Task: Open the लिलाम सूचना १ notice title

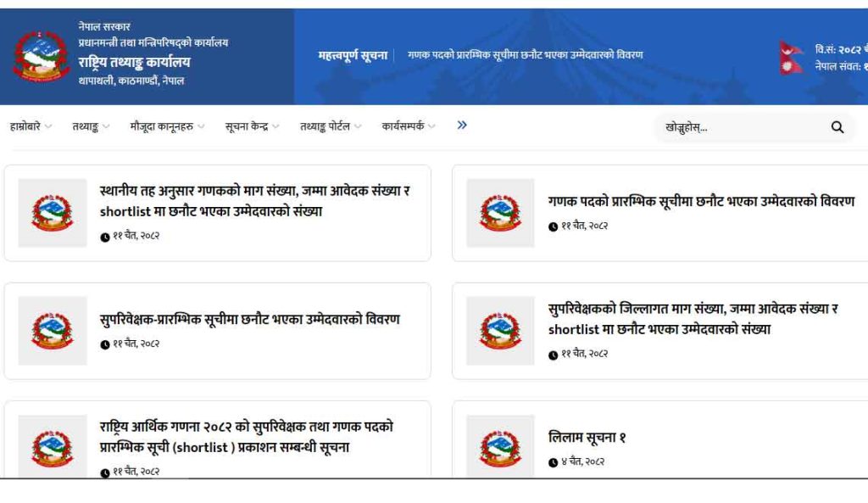Action: click(587, 437)
